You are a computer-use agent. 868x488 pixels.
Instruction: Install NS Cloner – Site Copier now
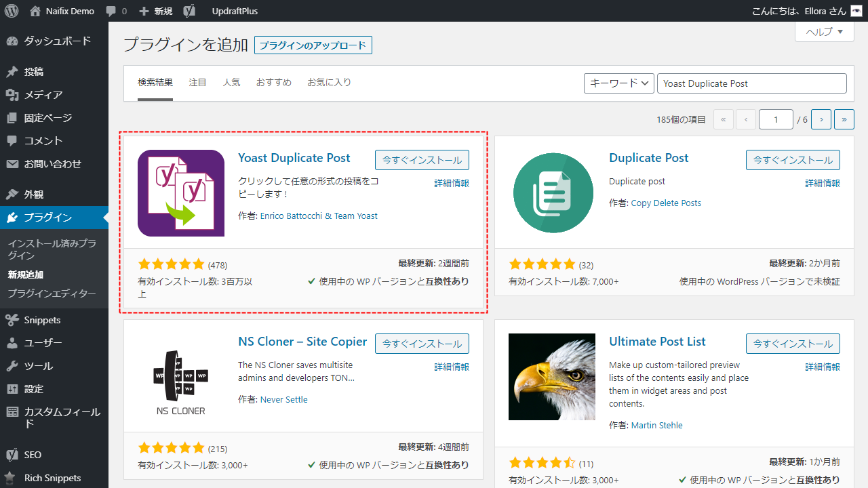coord(422,344)
